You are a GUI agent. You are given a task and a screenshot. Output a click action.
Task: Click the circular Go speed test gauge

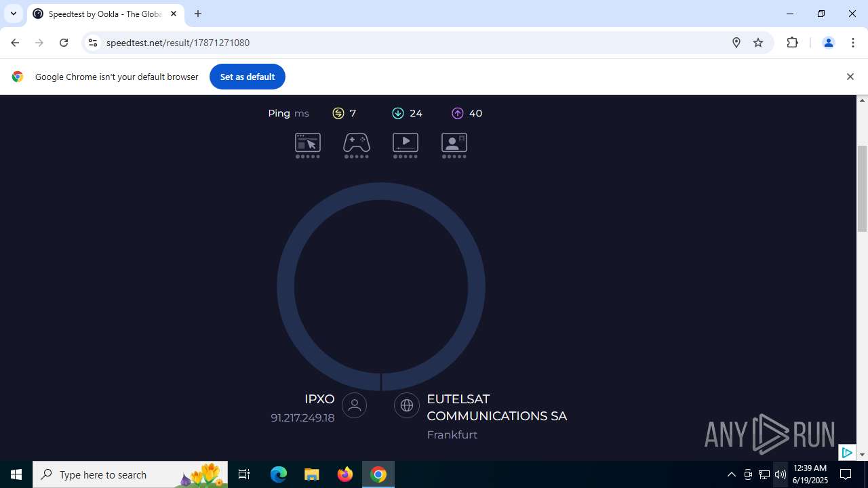[381, 287]
